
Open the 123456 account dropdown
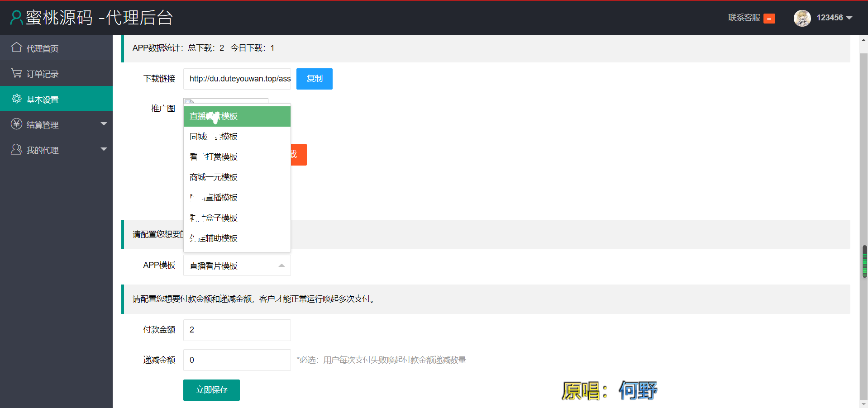tap(834, 18)
